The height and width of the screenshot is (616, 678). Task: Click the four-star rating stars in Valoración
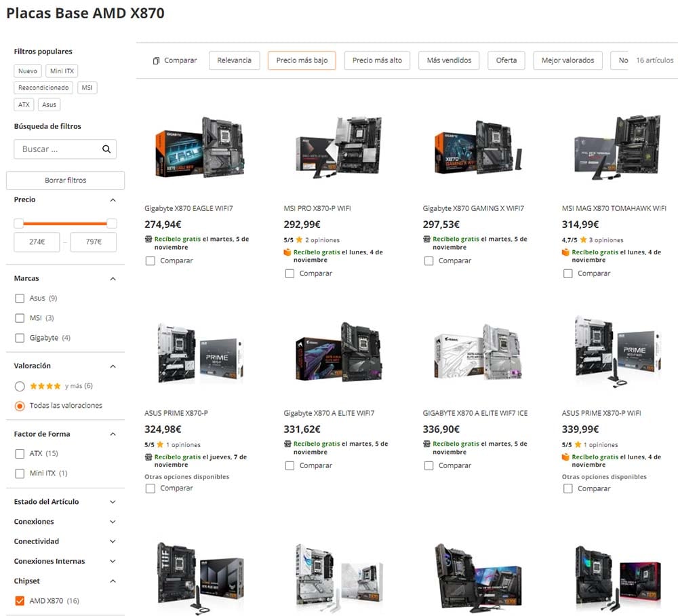tap(45, 386)
